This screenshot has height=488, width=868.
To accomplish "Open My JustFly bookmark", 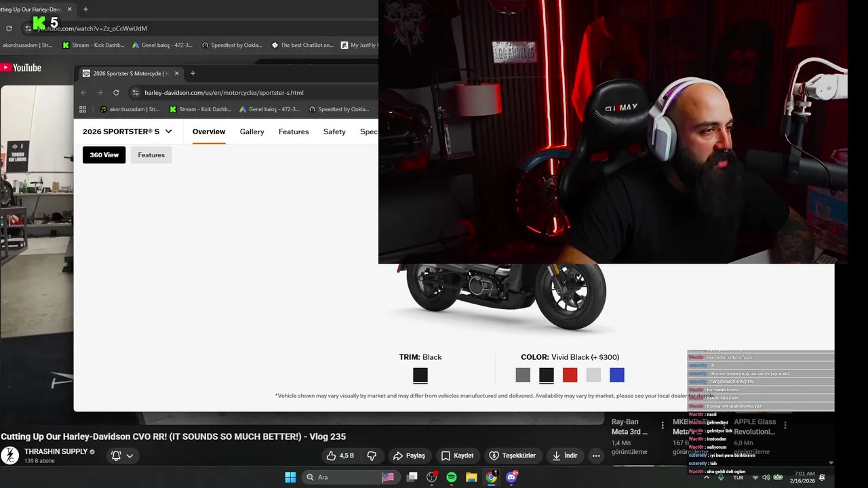I will tap(359, 45).
